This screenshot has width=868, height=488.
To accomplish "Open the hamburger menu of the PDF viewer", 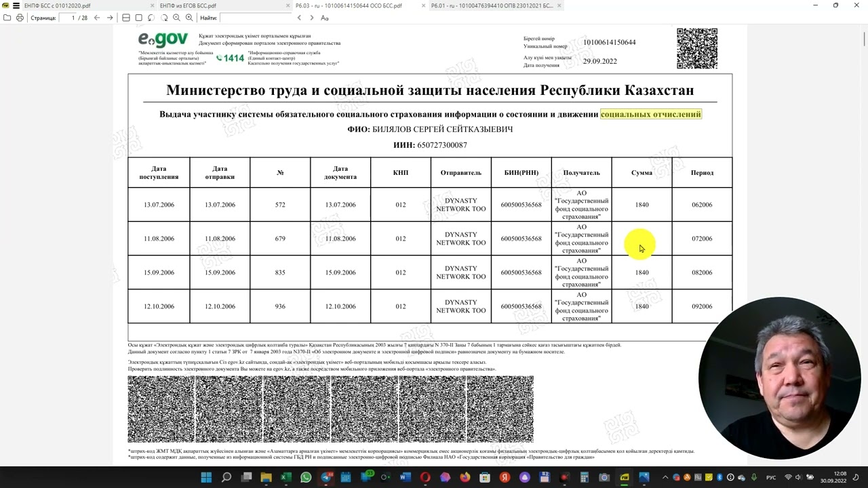I will 16,5.
